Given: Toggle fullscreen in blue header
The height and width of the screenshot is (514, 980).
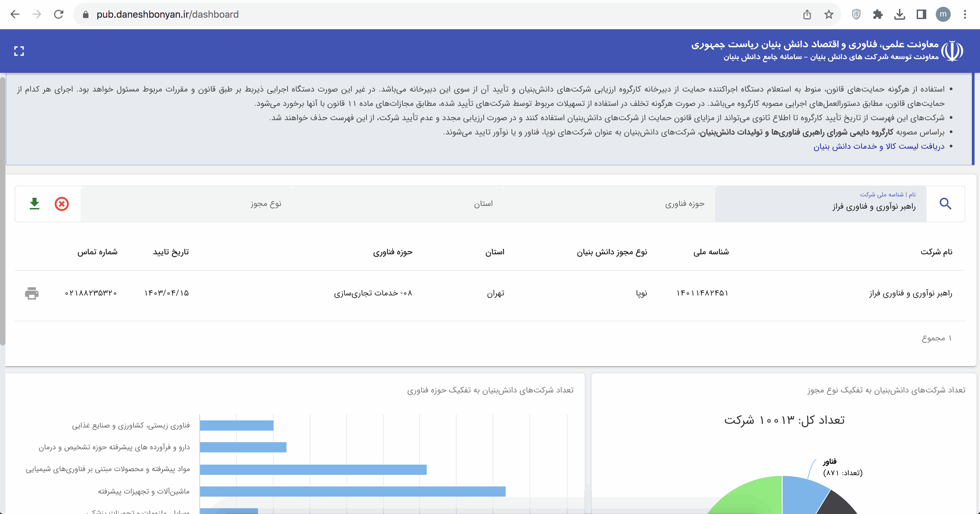Looking at the screenshot, I should pyautogui.click(x=19, y=51).
